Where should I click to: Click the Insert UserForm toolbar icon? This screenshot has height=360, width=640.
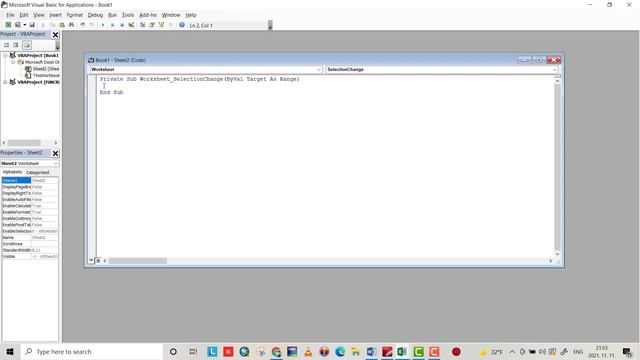18,25
